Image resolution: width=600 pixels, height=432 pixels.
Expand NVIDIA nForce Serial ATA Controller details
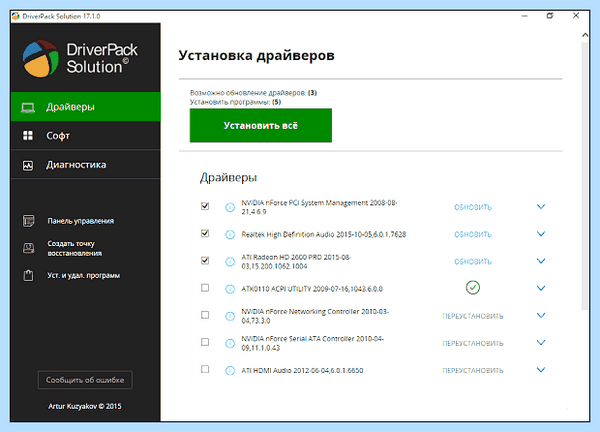click(541, 342)
